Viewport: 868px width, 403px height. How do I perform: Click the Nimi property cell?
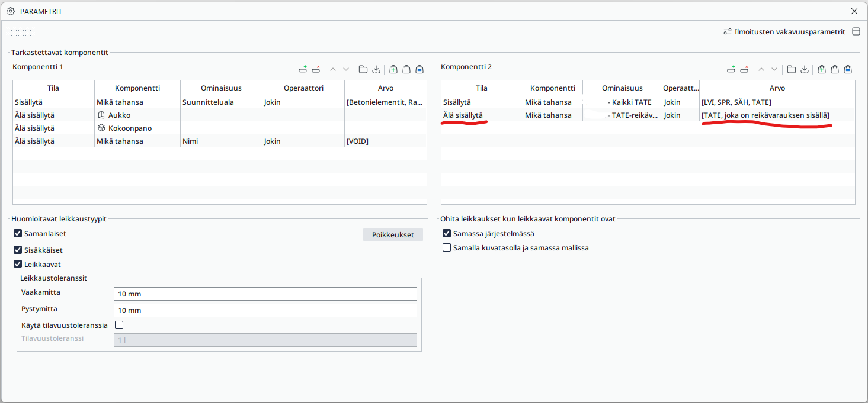(x=221, y=141)
